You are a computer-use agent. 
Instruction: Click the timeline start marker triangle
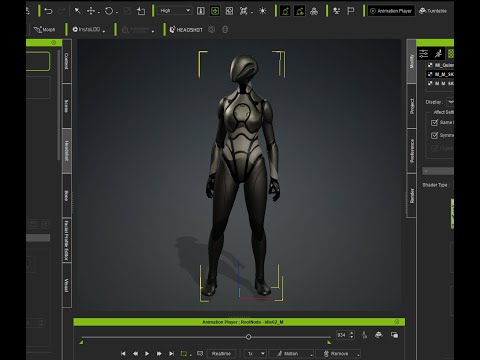coord(81,342)
